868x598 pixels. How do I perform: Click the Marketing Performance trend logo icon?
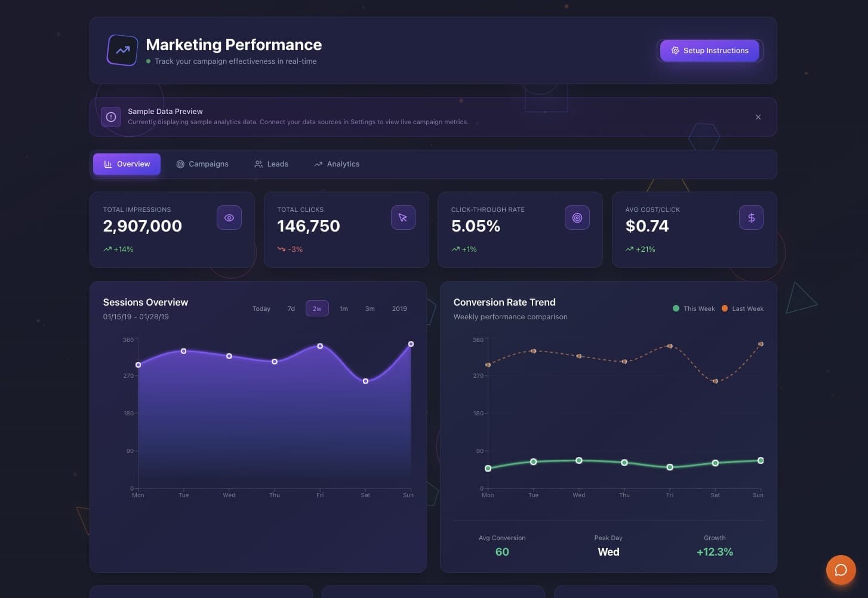click(x=122, y=50)
